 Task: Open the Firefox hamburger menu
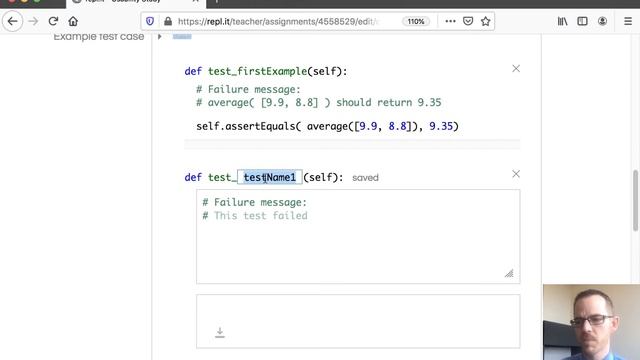tap(628, 21)
